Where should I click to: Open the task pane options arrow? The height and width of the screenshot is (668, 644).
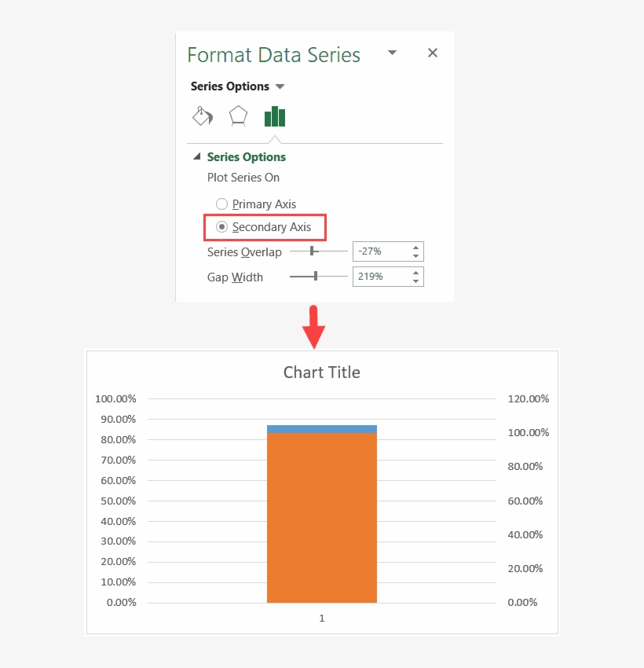(393, 53)
